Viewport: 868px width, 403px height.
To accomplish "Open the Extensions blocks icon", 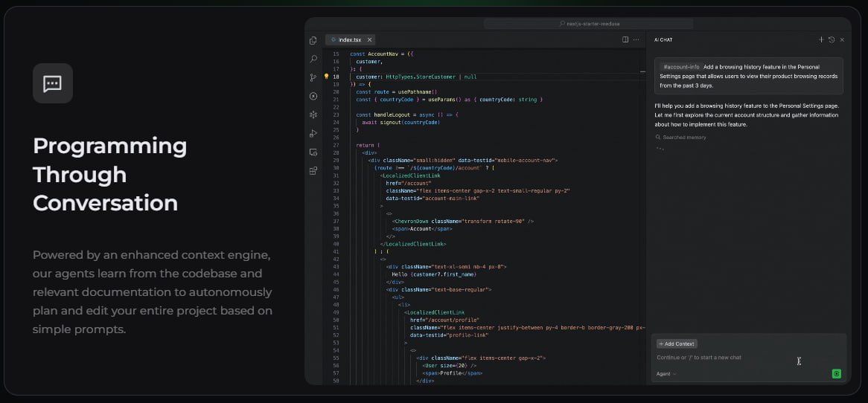I will pos(313,171).
